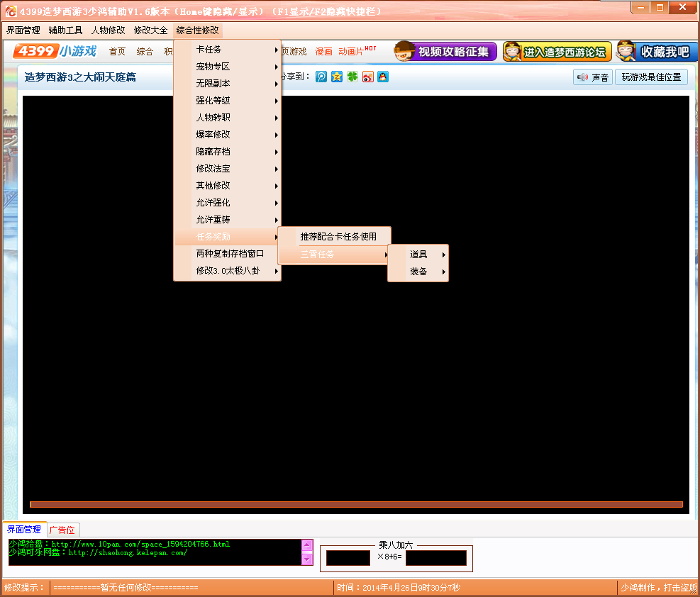700x597 pixels.
Task: Choose 两种复制存档窗口 entry
Action: tap(228, 253)
